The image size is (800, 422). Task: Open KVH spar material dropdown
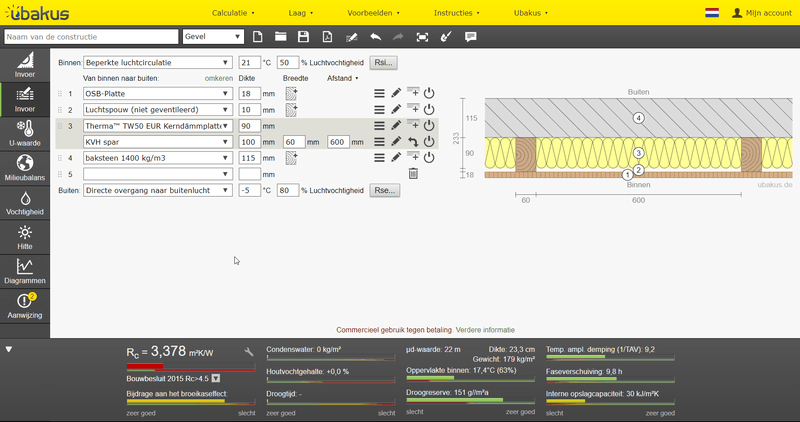click(x=158, y=142)
